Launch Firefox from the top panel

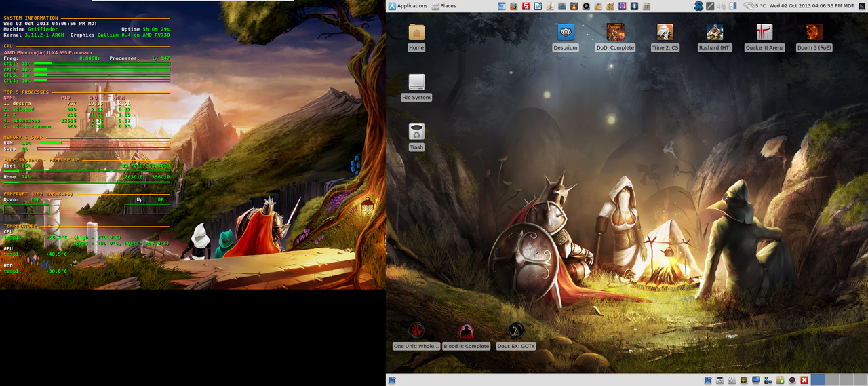point(514,6)
